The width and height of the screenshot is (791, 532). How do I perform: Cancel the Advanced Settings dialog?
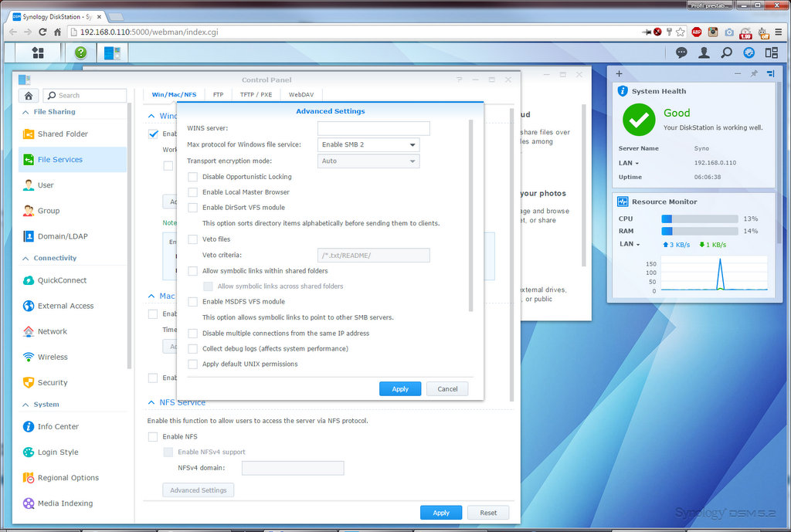coord(447,389)
